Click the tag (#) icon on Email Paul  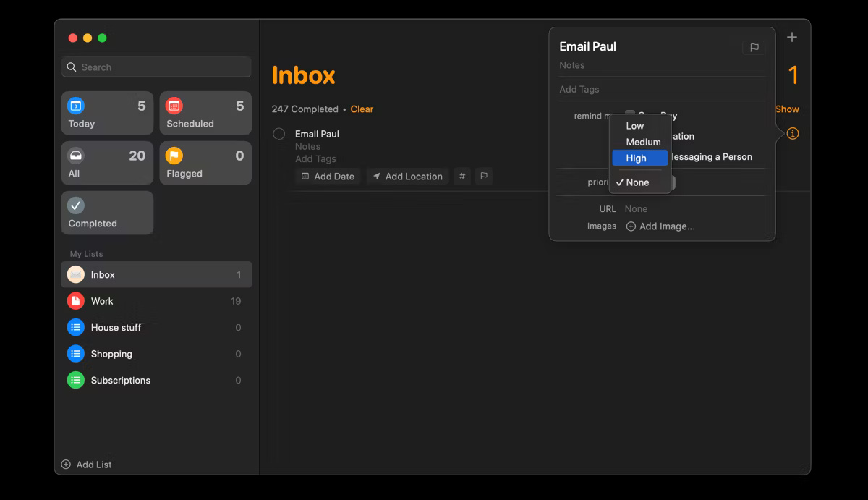click(462, 176)
